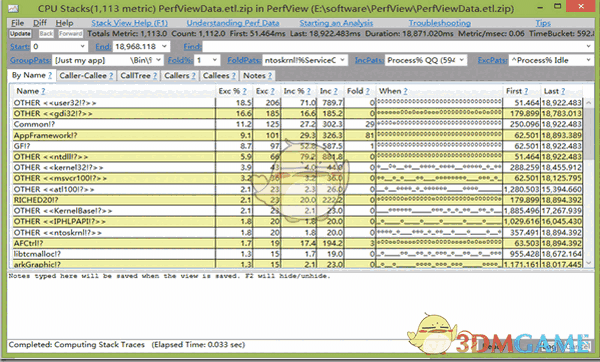The height and width of the screenshot is (362, 600).
Task: Click the status bar completed message
Action: [127, 344]
